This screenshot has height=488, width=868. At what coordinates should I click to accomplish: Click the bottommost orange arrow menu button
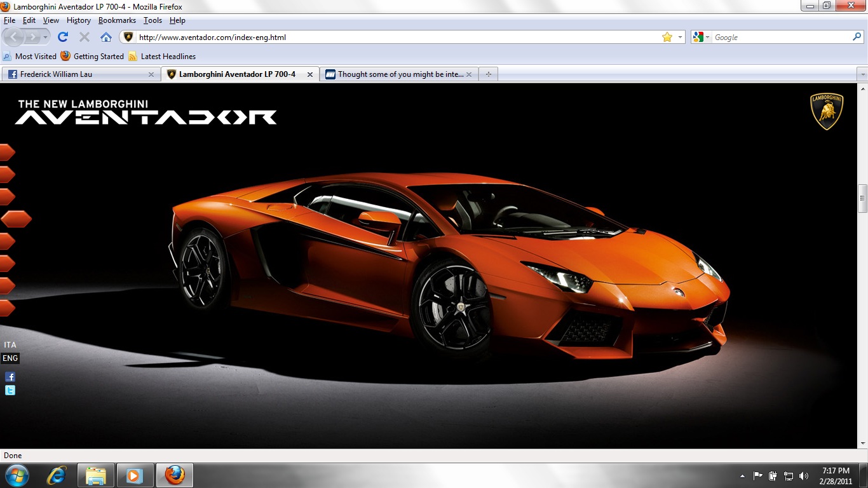pyautogui.click(x=7, y=308)
